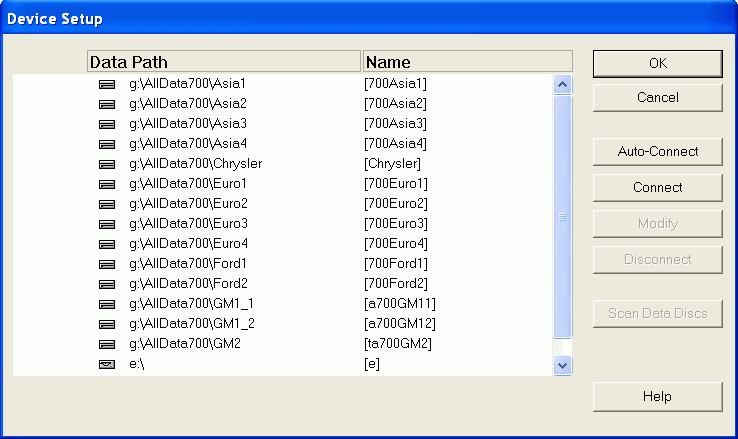Select the g:\AllData700\Ford2 path
The image size is (738, 439).
(x=188, y=284)
